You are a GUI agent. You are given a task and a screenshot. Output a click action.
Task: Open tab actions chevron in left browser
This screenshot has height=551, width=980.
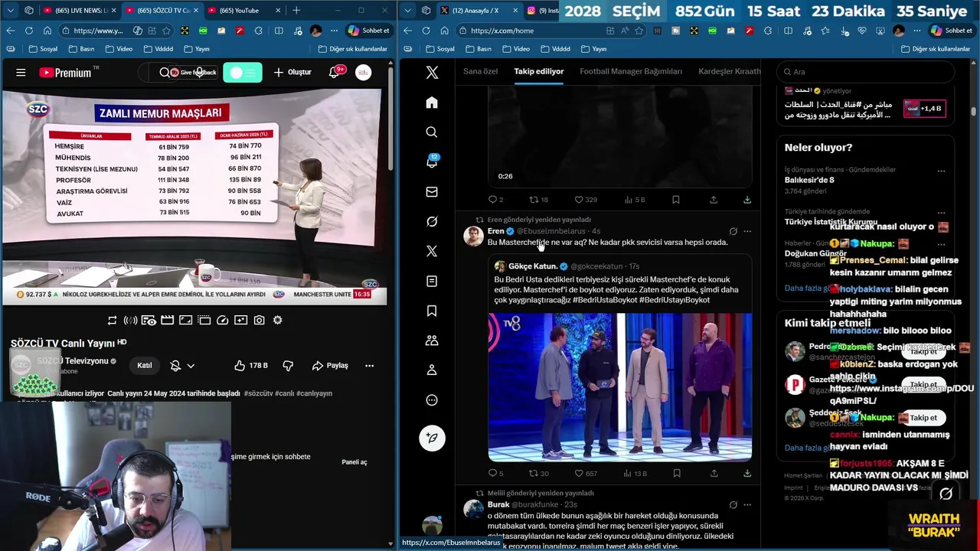click(11, 11)
